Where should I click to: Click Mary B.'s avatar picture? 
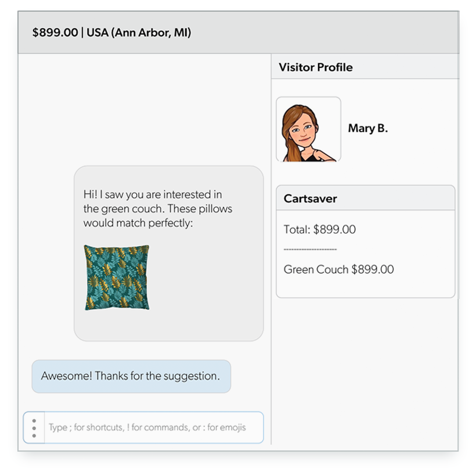tap(308, 129)
